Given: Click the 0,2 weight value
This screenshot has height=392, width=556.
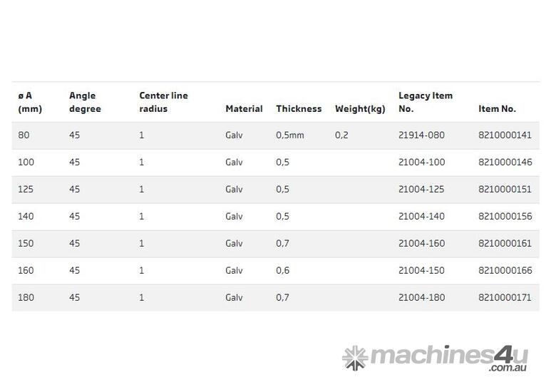Looking at the screenshot, I should [341, 135].
